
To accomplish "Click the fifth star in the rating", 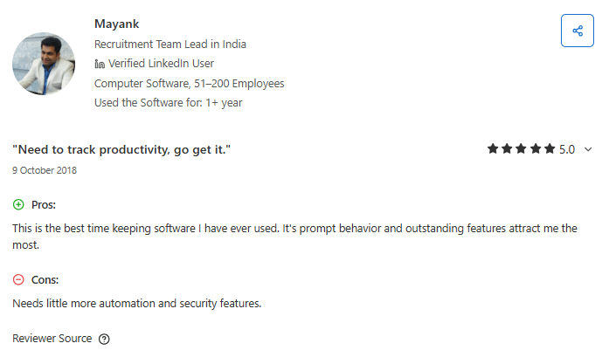I will coord(549,149).
